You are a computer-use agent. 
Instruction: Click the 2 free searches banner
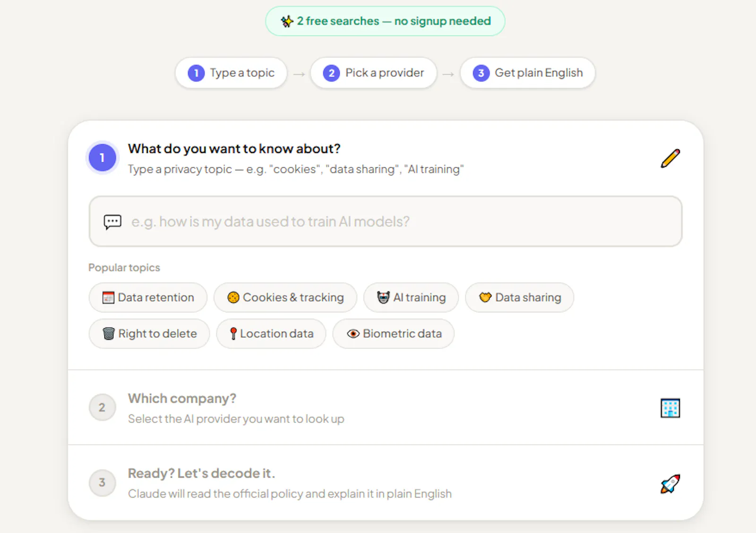coord(385,21)
